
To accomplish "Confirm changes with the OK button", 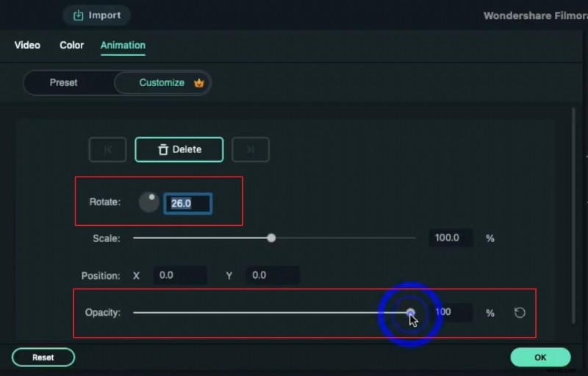I will [540, 358].
